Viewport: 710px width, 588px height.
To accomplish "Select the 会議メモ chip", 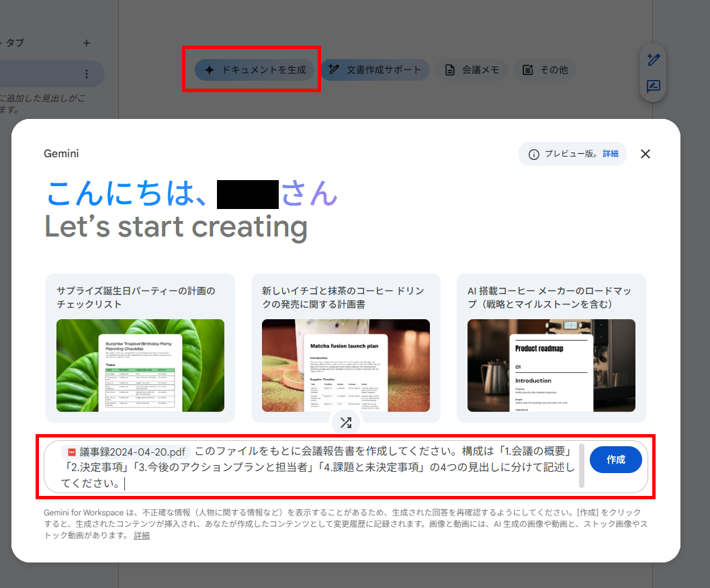I will tap(472, 70).
